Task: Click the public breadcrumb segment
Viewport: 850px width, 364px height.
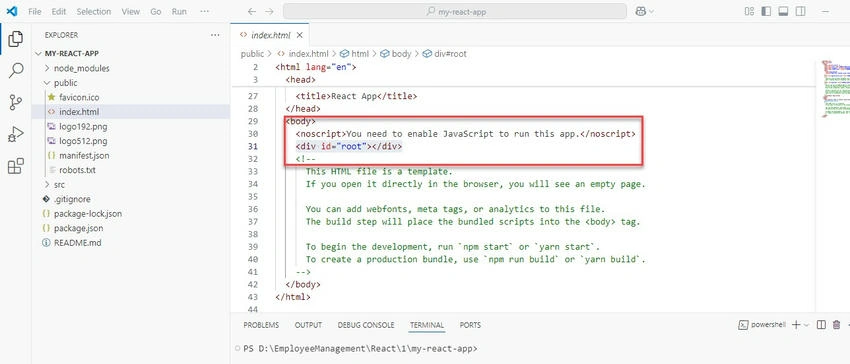Action: click(252, 54)
